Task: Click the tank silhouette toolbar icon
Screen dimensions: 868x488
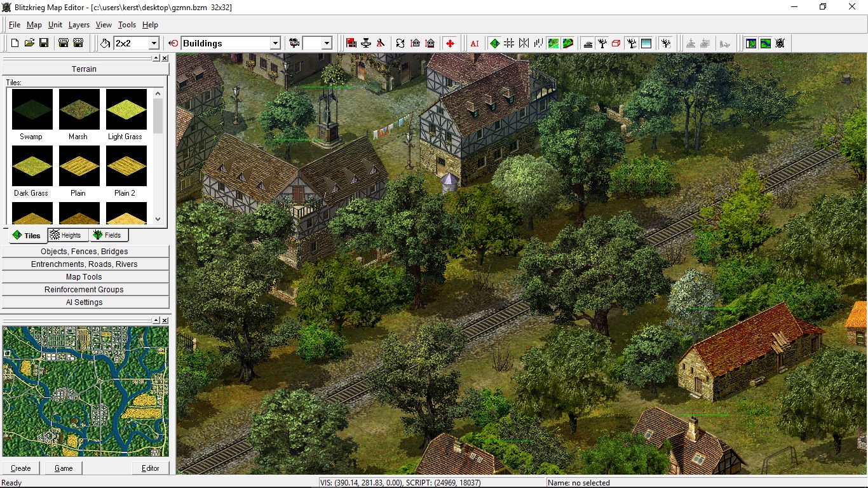Action: click(x=588, y=43)
